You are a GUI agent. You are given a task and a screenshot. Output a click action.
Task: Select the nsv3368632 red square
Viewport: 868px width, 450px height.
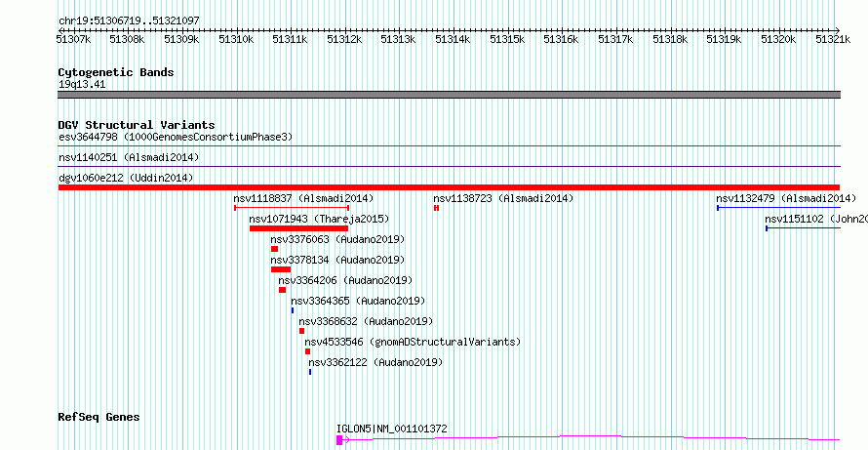click(x=301, y=331)
